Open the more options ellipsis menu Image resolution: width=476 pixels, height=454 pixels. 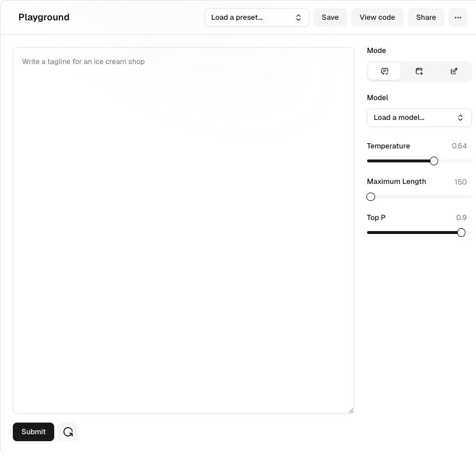click(x=457, y=17)
